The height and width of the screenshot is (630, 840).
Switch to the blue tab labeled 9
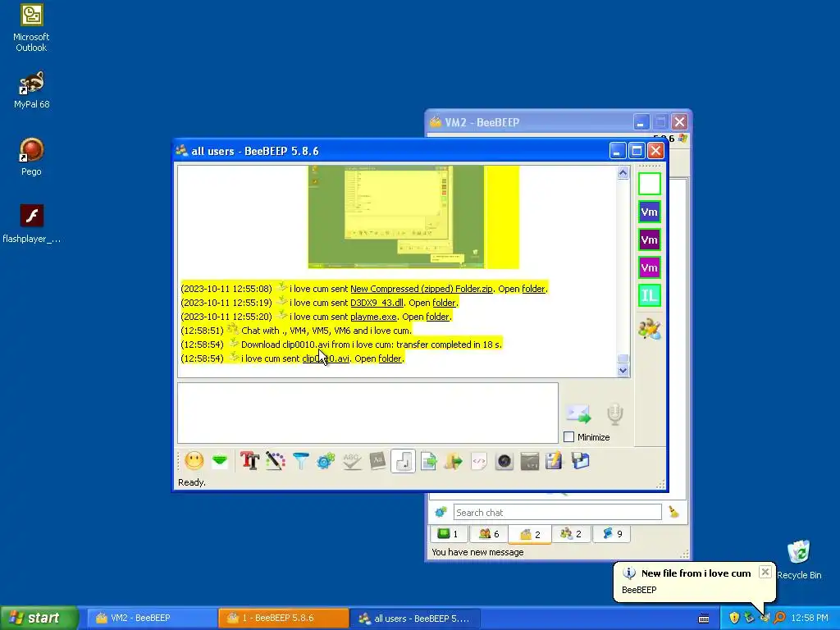(x=612, y=533)
